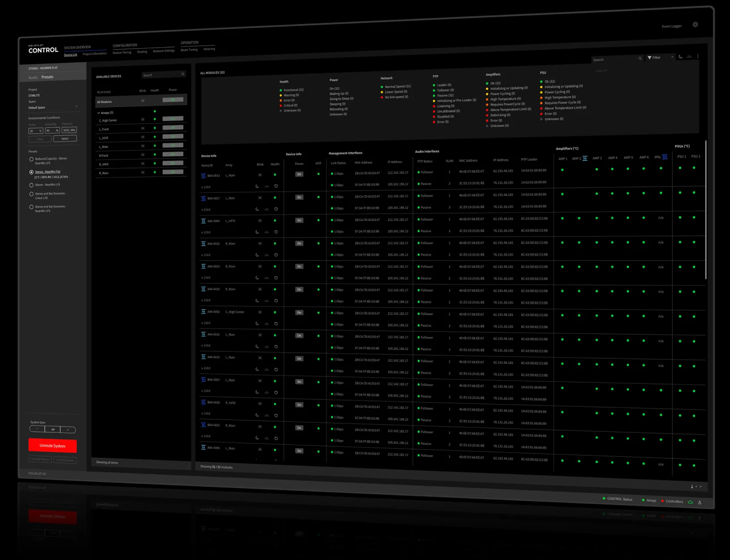Switch to Audio tab in side panel
730x560 pixels.
tap(33, 78)
